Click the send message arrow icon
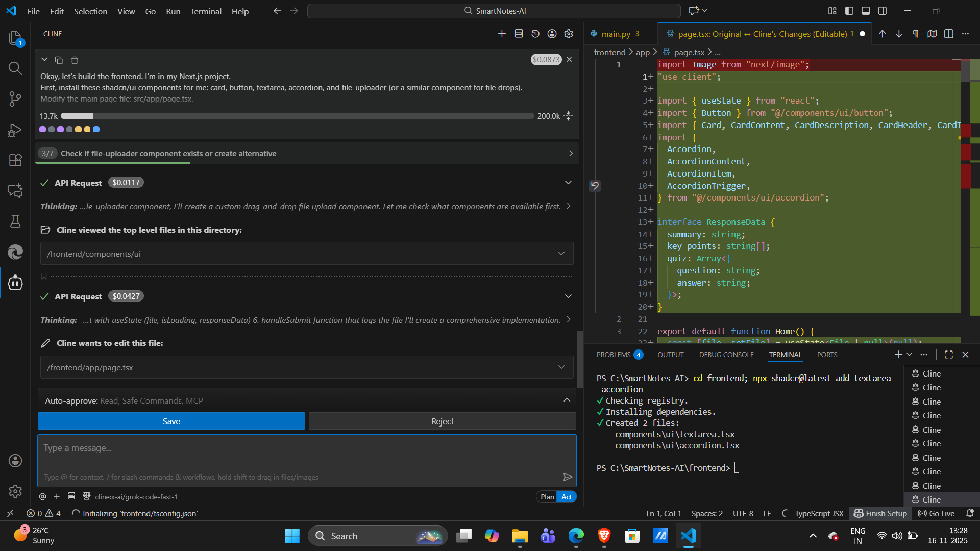 click(x=567, y=477)
